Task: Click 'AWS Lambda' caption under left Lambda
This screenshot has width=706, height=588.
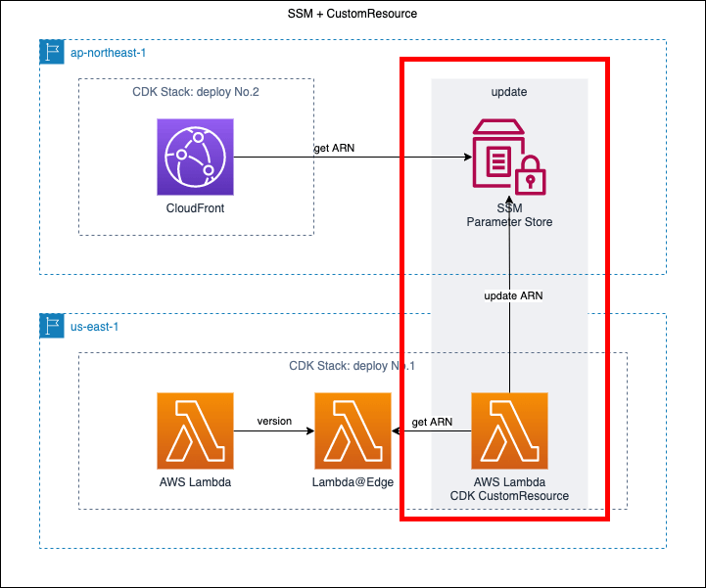Action: [x=195, y=482]
